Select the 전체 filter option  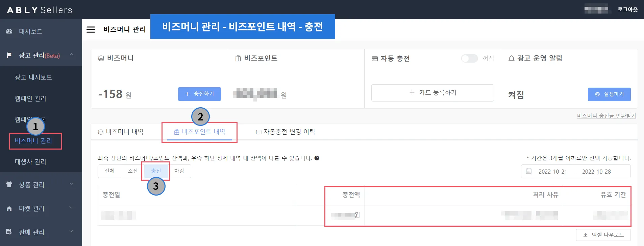[109, 171]
